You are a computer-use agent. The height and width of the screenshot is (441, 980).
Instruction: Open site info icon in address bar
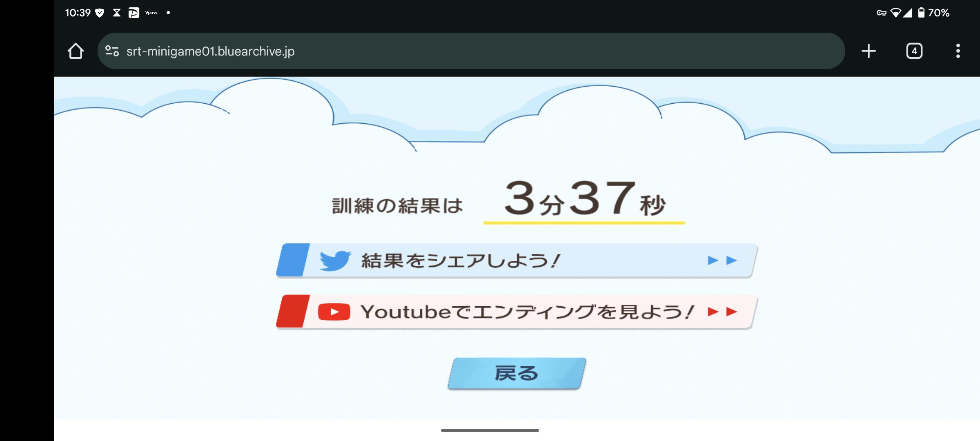[112, 51]
